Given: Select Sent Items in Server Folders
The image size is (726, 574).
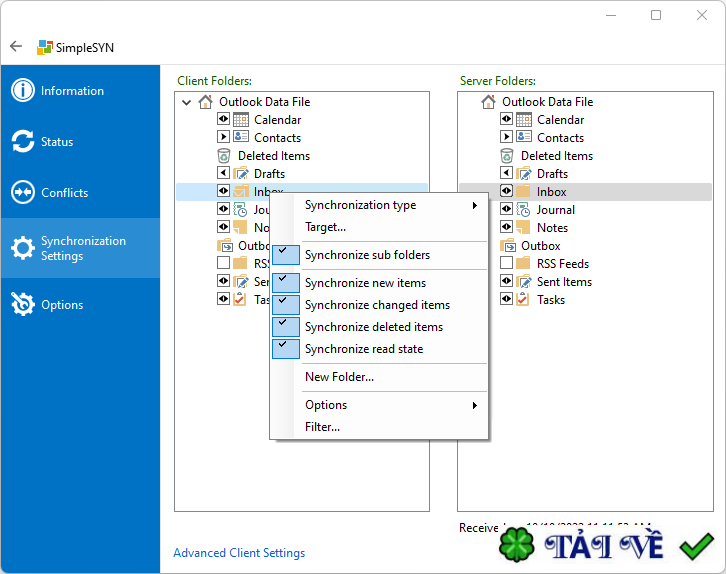Looking at the screenshot, I should (564, 281).
